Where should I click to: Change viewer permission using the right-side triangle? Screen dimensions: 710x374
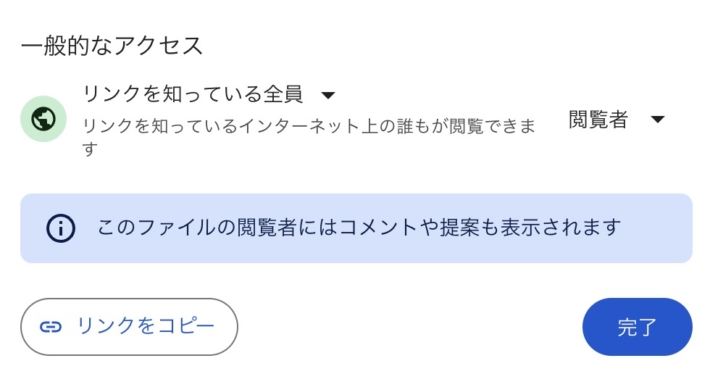coord(657,120)
